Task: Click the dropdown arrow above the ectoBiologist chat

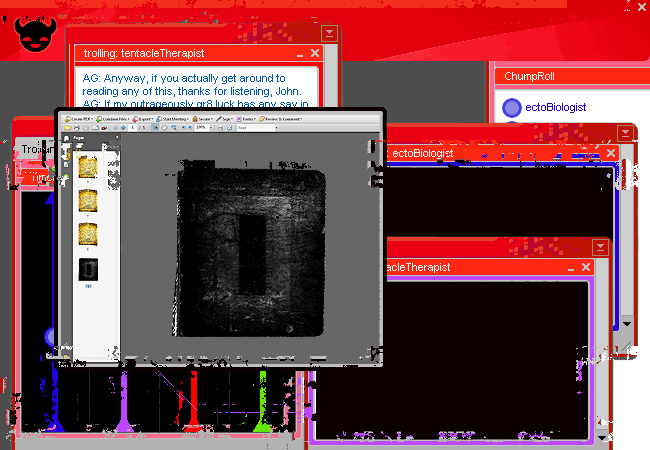Action: tap(627, 131)
